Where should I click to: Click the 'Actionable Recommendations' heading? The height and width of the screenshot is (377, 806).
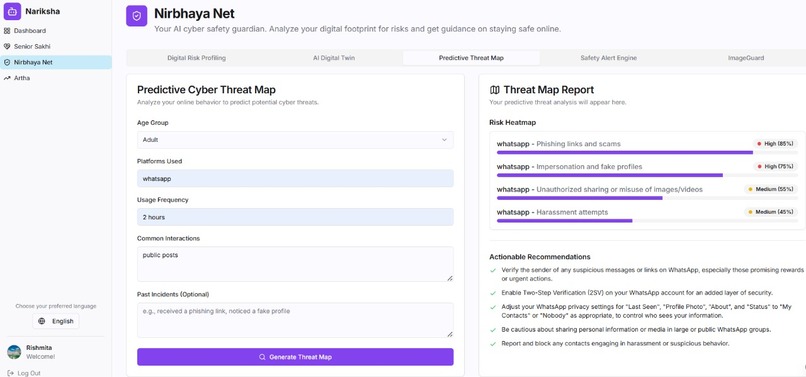click(540, 257)
